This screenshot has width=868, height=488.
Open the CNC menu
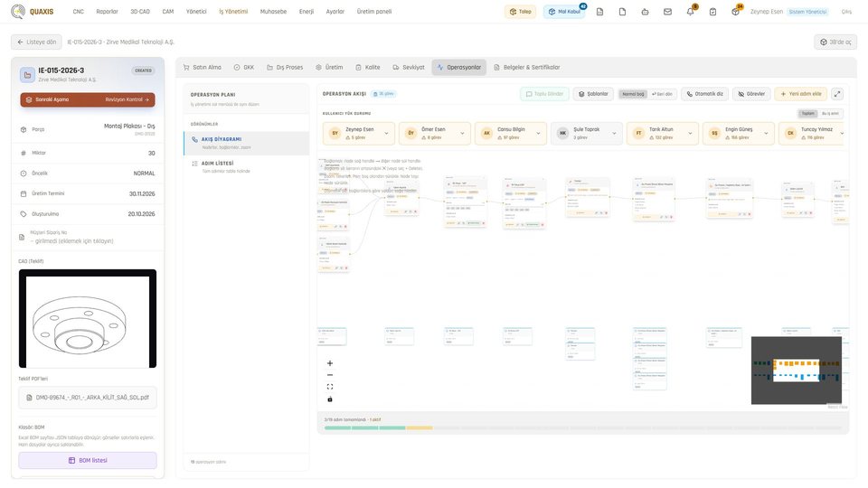coord(78,12)
